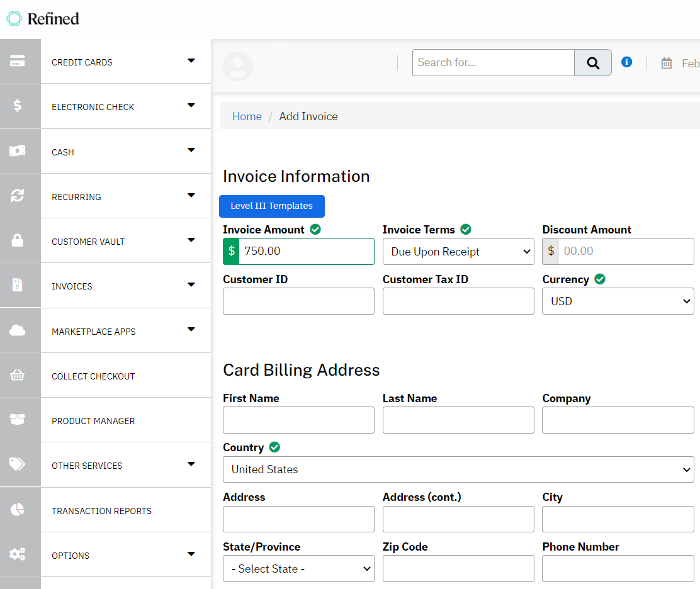Click the invoice document sidebar icon

[x=18, y=284]
